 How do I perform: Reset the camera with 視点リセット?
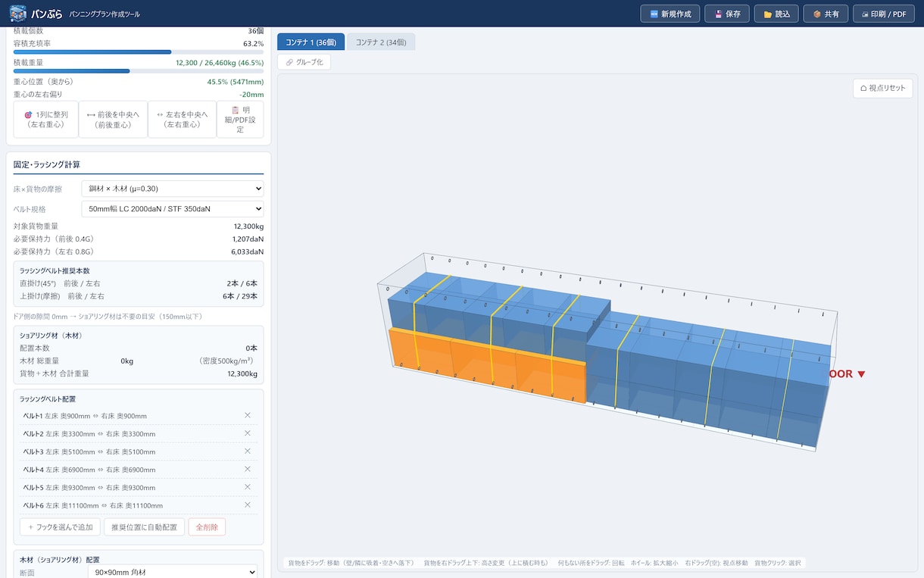(x=882, y=88)
